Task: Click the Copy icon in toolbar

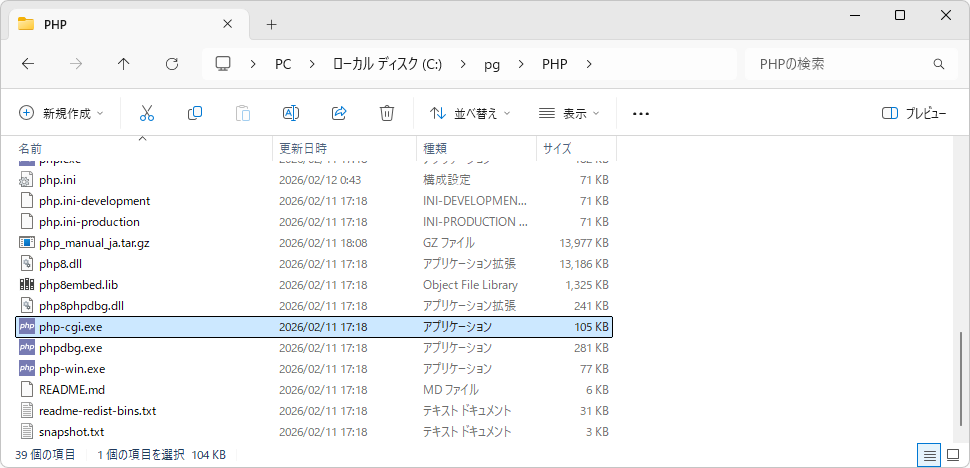Action: tap(195, 113)
